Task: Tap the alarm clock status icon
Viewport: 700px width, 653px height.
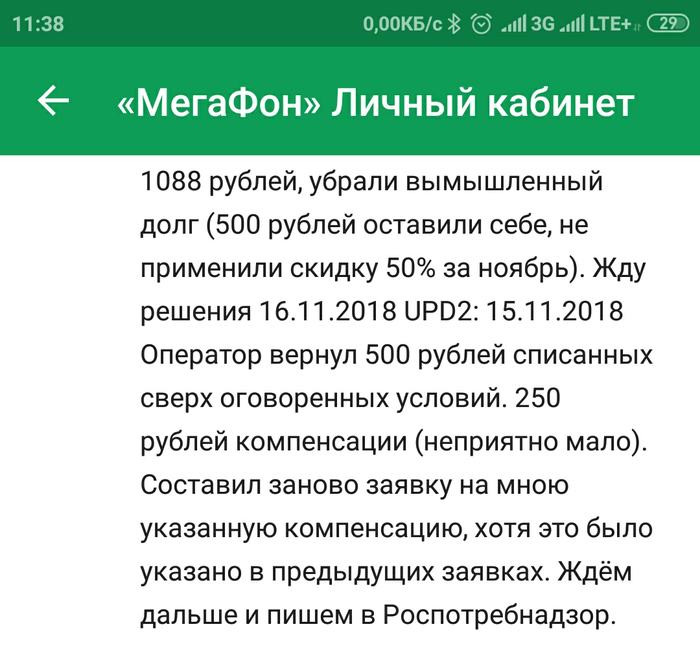Action: tap(481, 24)
